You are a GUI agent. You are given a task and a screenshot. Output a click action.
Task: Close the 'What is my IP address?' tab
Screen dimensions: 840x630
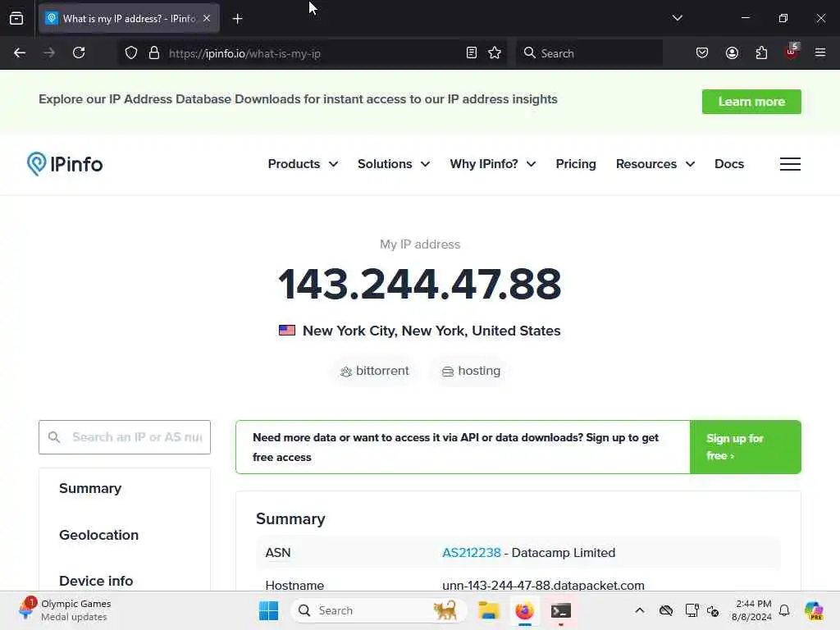click(207, 19)
